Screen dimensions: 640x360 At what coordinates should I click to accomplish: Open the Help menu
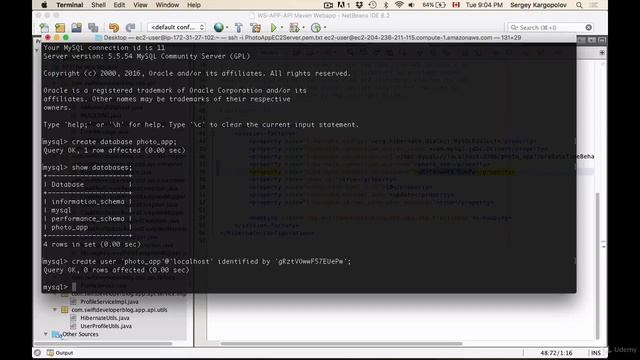click(193, 5)
